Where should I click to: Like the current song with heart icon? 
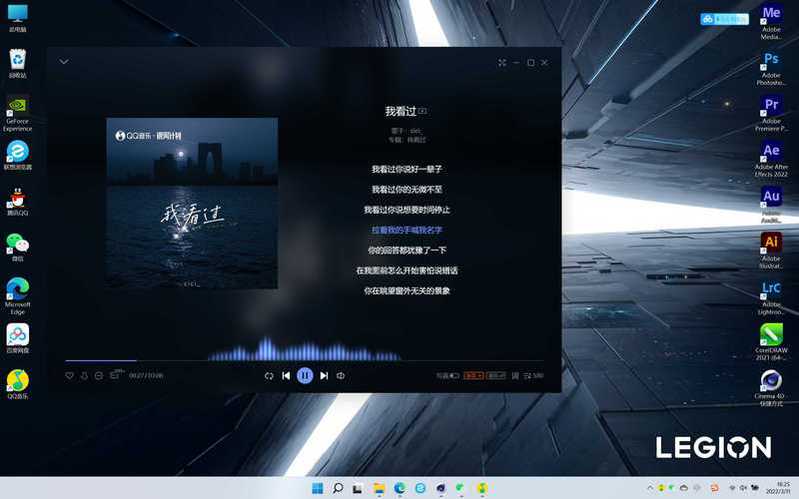70,376
